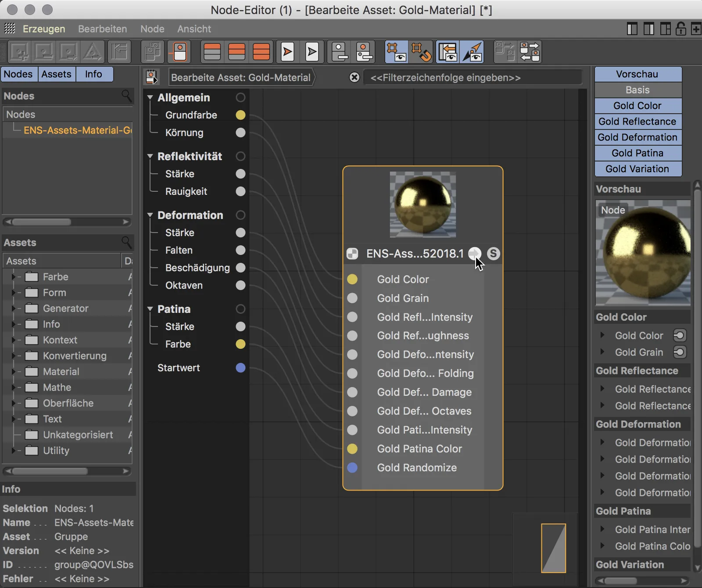The height and width of the screenshot is (588, 702).
Task: Select the node creation tool icon
Action: point(20,51)
